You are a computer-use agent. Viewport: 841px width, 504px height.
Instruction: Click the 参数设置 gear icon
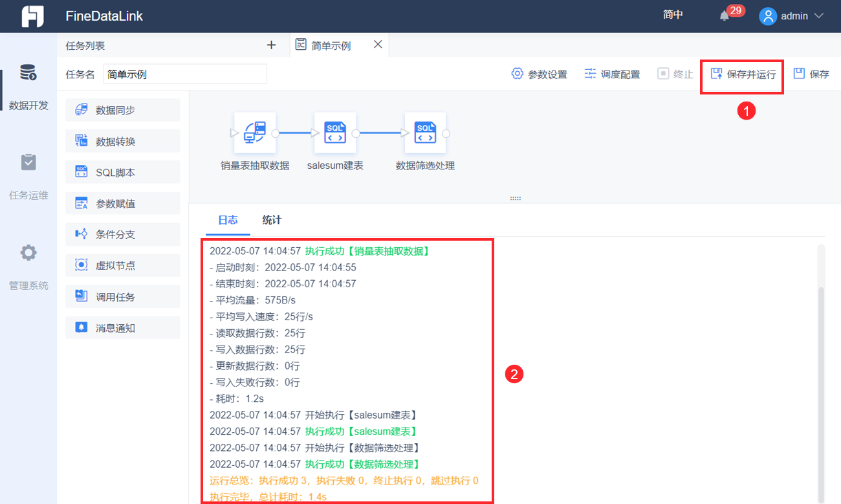click(517, 73)
